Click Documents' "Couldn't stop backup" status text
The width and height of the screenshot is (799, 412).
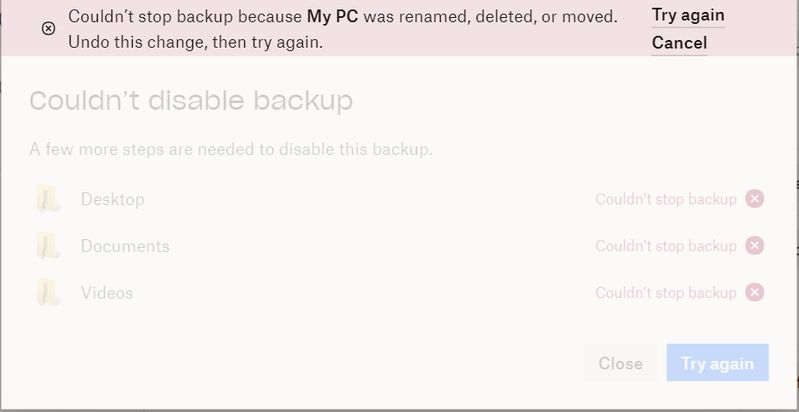click(665, 246)
